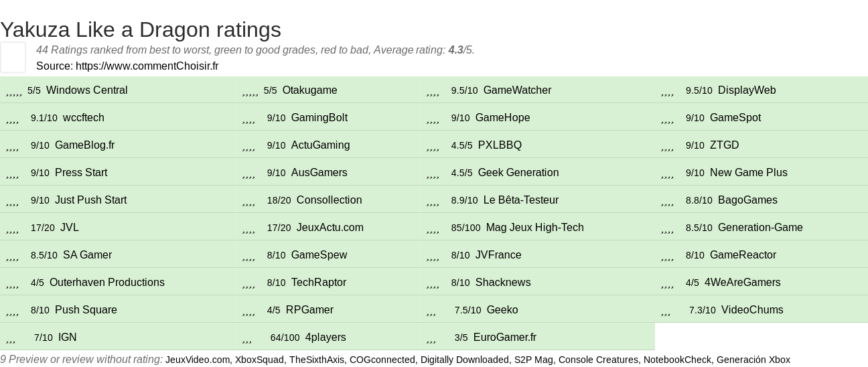Open the NotebookCheck preview link
Image resolution: width=868 pixels, height=367 pixels.
677,360
